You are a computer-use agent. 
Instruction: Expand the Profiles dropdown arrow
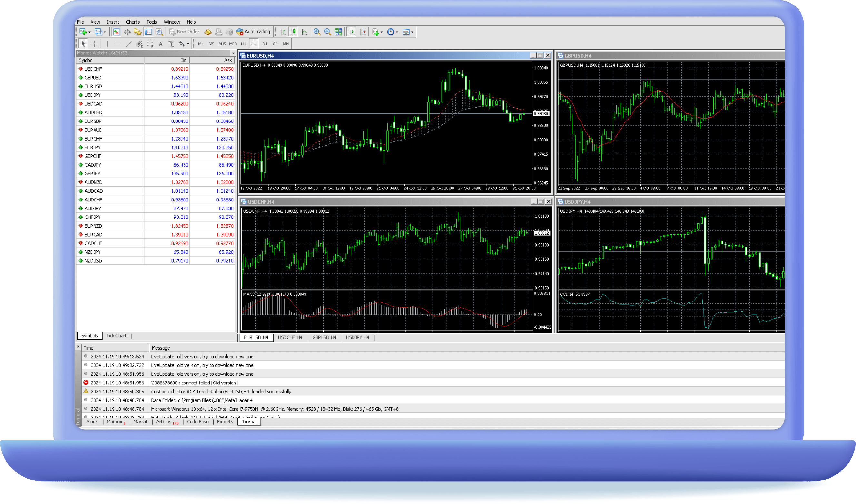pos(105,32)
